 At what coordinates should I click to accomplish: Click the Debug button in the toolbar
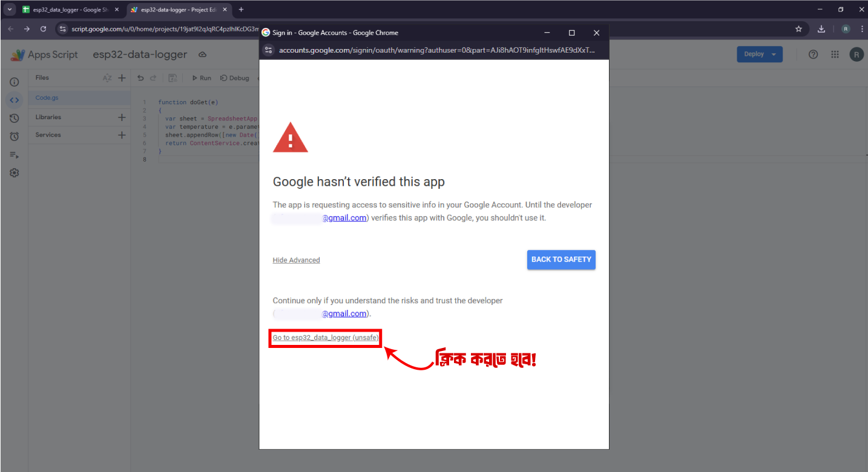[x=235, y=78]
